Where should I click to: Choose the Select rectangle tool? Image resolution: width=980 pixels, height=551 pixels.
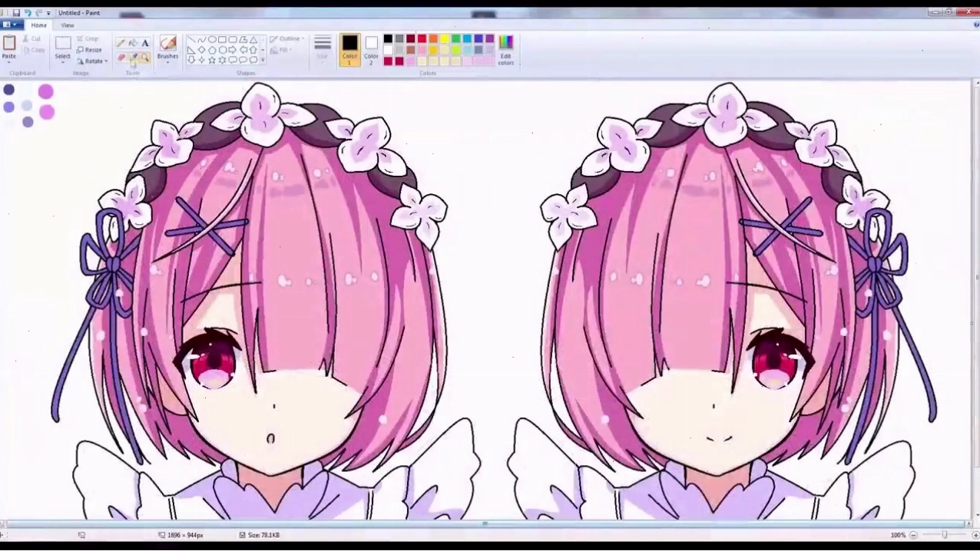63,43
